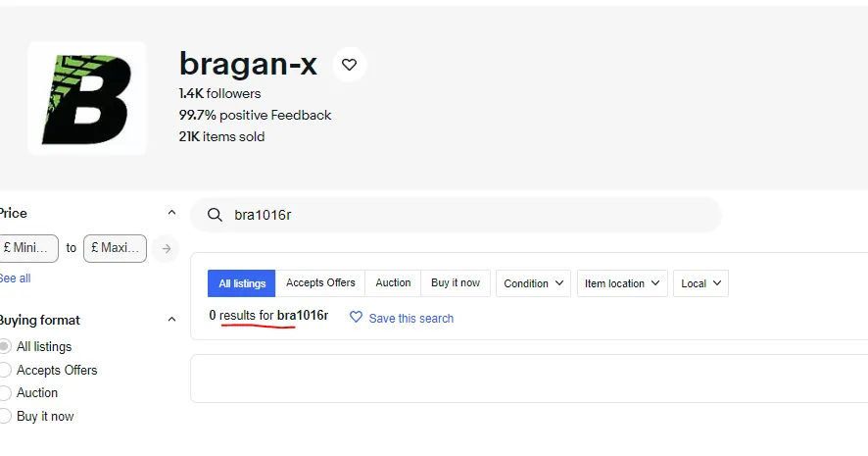
Task: Click heart icon beside Save this search
Action: pyautogui.click(x=356, y=318)
